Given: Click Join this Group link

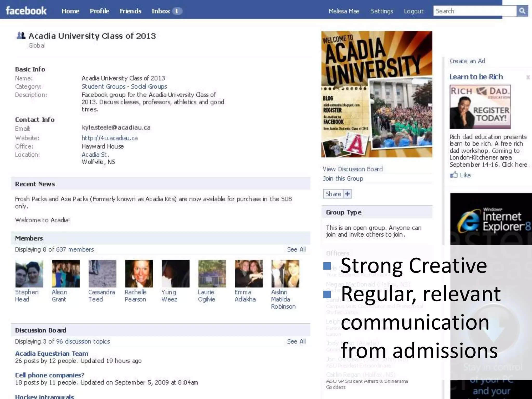Looking at the screenshot, I should coord(343,178).
